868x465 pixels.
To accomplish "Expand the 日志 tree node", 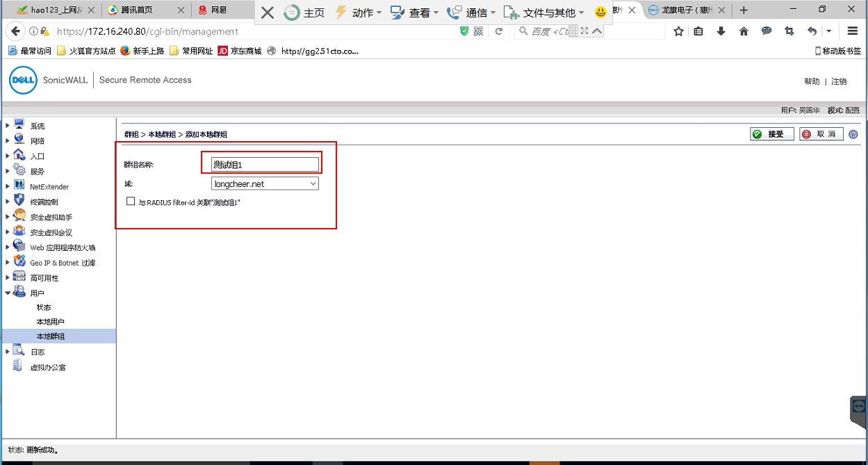I will tap(8, 352).
